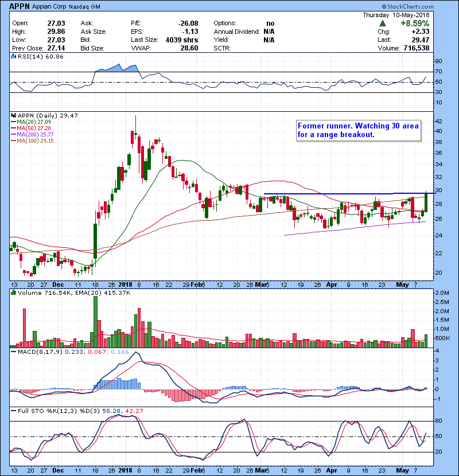The height and width of the screenshot is (476, 459).
Task: Click the 500K label on the volume axis
Action: [x=442, y=338]
